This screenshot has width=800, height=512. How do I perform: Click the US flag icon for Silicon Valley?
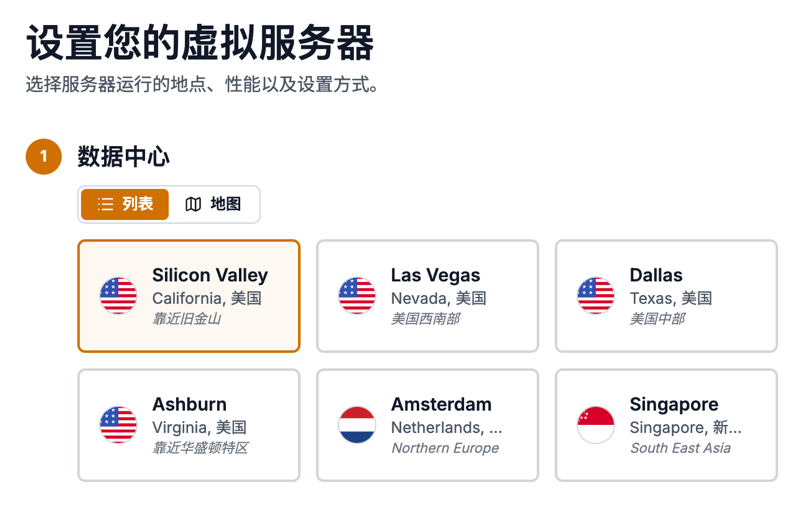[118, 296]
